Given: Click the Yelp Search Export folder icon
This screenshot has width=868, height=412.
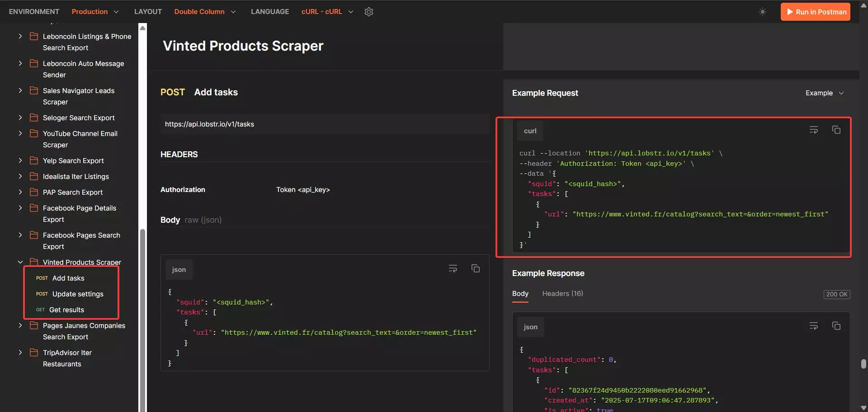Looking at the screenshot, I should (33, 160).
